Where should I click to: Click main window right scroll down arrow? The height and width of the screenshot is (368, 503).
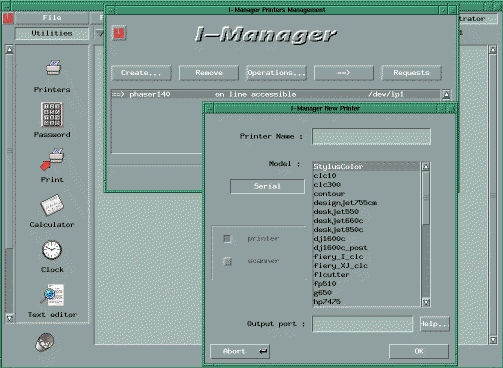493,340
